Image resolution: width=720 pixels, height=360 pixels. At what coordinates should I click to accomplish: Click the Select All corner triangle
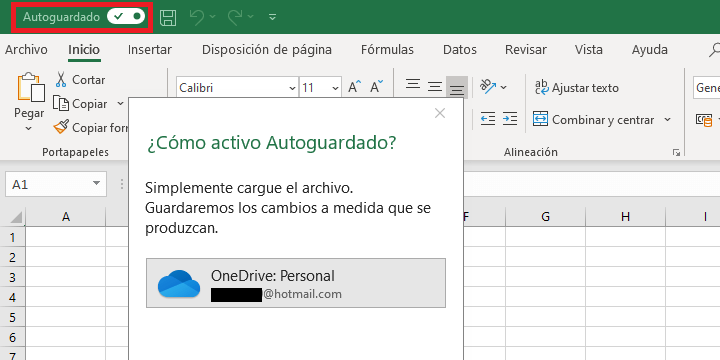click(x=16, y=217)
